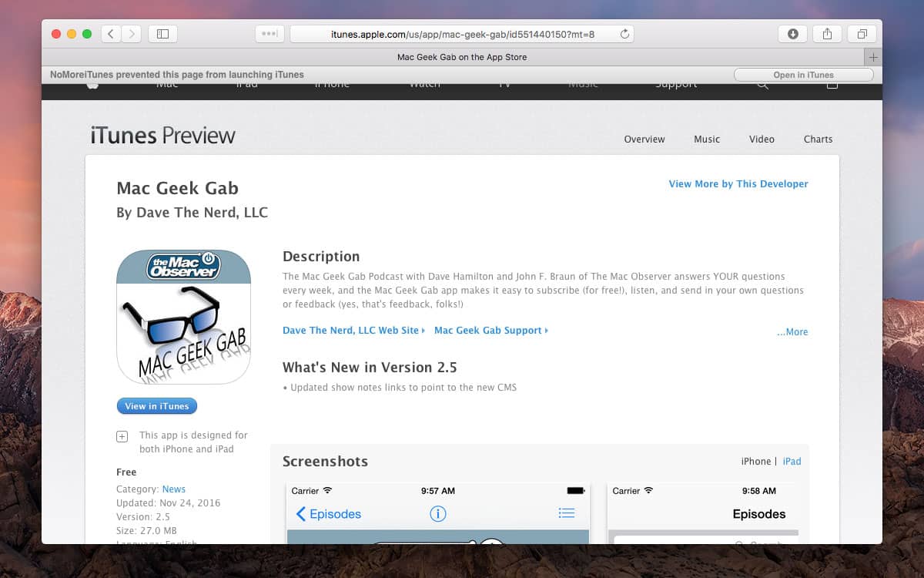This screenshot has width=924, height=578.
Task: Expand the description with the ...More link
Action: [x=792, y=332]
